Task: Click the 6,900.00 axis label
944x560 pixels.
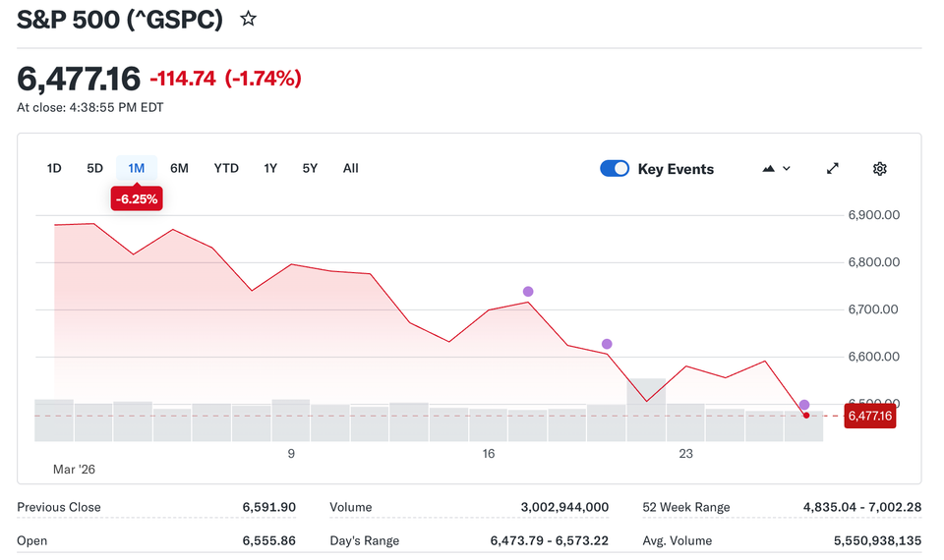Action: click(x=874, y=215)
